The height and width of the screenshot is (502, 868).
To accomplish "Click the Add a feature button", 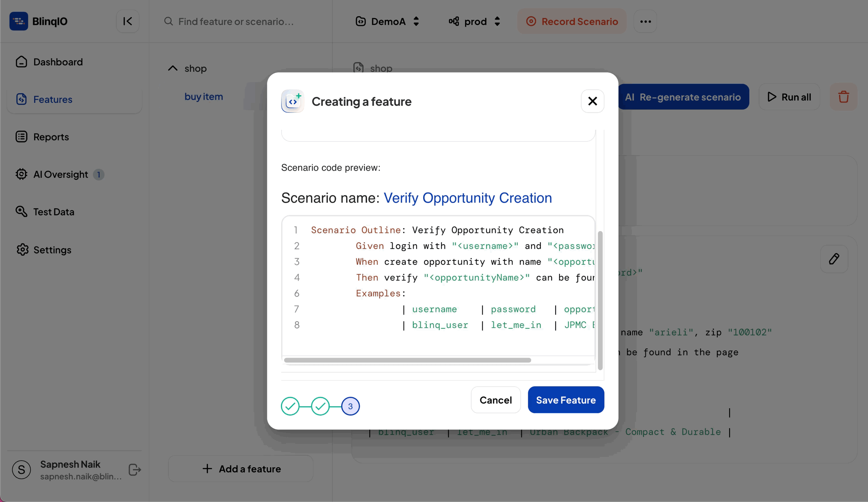I will pos(241,469).
